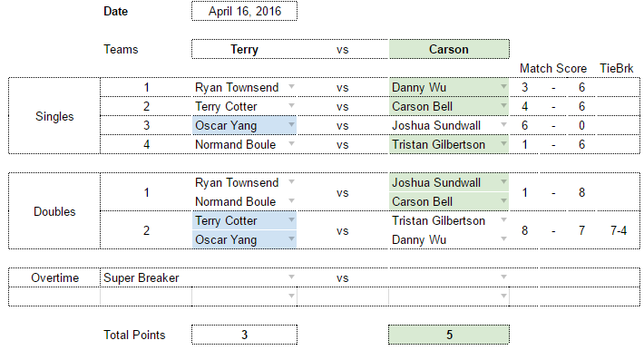Click the Match Score column header
Image resolution: width=644 pixels, height=350 pixels.
553,68
